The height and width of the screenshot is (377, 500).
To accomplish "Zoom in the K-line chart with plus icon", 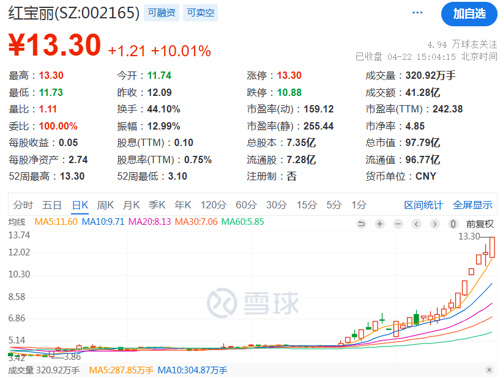I will [x=379, y=224].
